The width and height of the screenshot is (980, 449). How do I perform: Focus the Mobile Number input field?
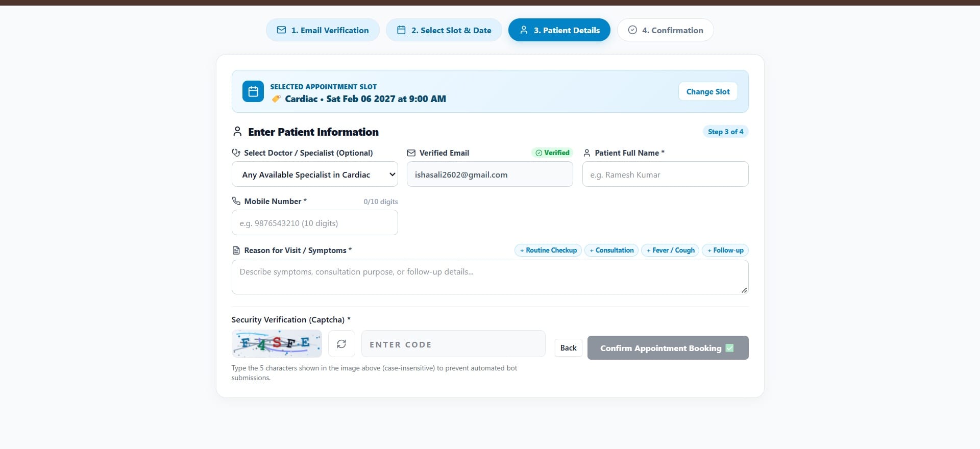[x=315, y=223]
